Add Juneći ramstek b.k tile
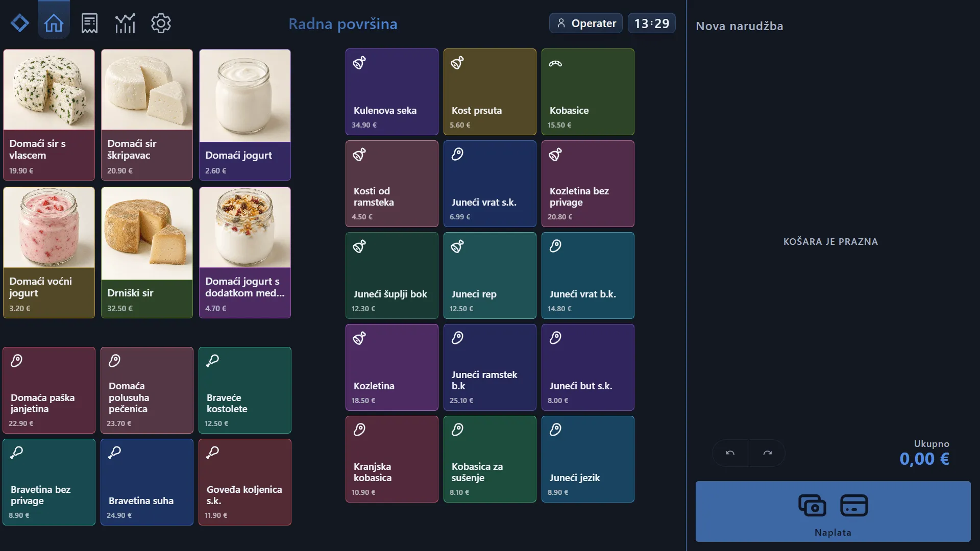980x551 pixels. click(x=490, y=367)
